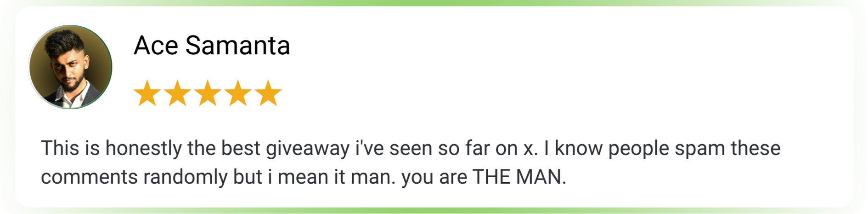Click the surname "Samanta" in the name
Screen dimensions: 868x214
(x=237, y=46)
